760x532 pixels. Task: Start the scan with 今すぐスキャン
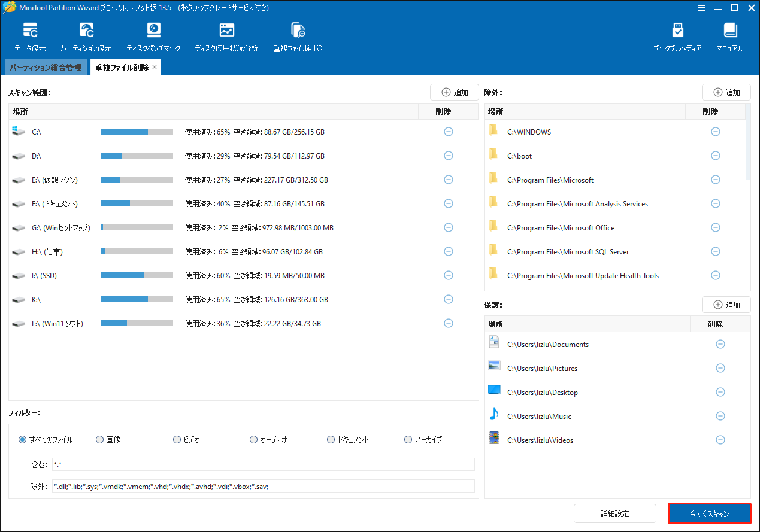coord(709,513)
